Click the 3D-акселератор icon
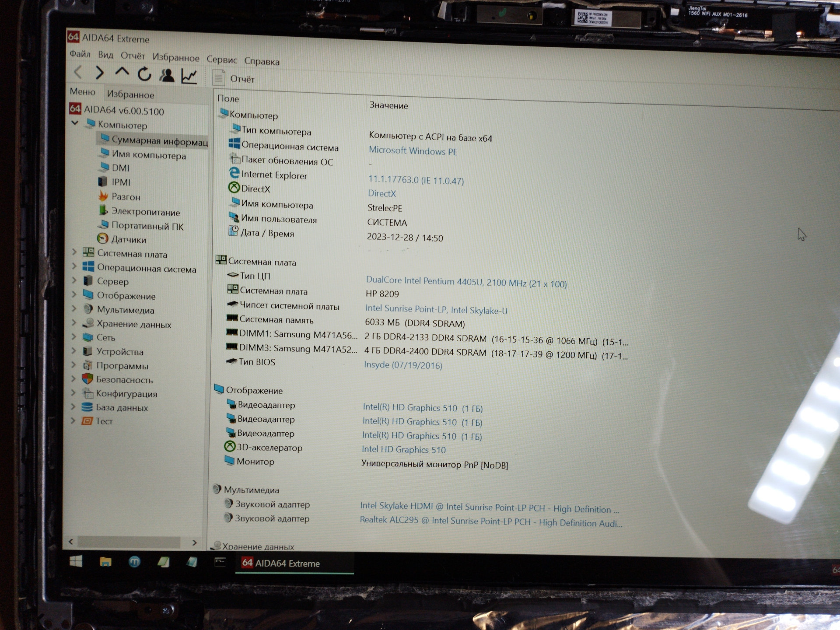840x630 pixels. point(230,446)
